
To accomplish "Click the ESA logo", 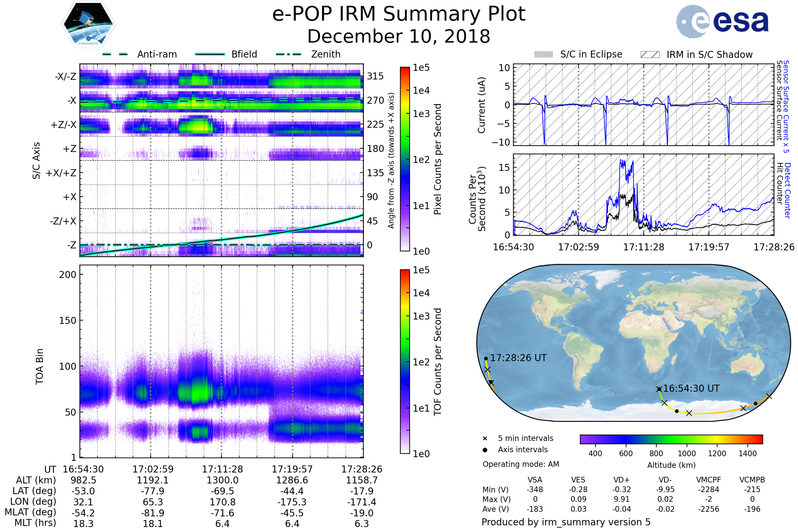I will coord(722,22).
